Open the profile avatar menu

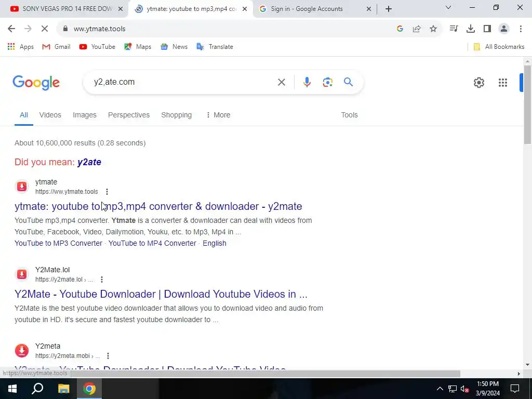[x=504, y=29]
